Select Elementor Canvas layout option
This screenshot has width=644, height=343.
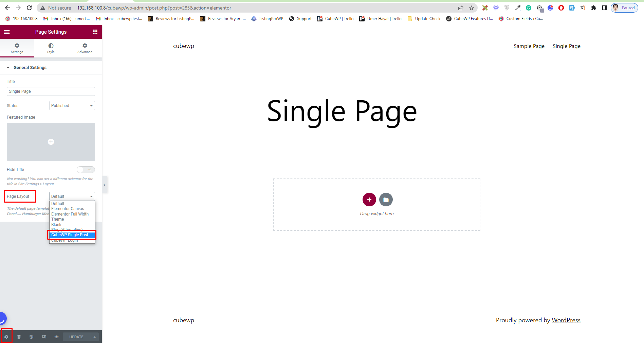[72, 209]
